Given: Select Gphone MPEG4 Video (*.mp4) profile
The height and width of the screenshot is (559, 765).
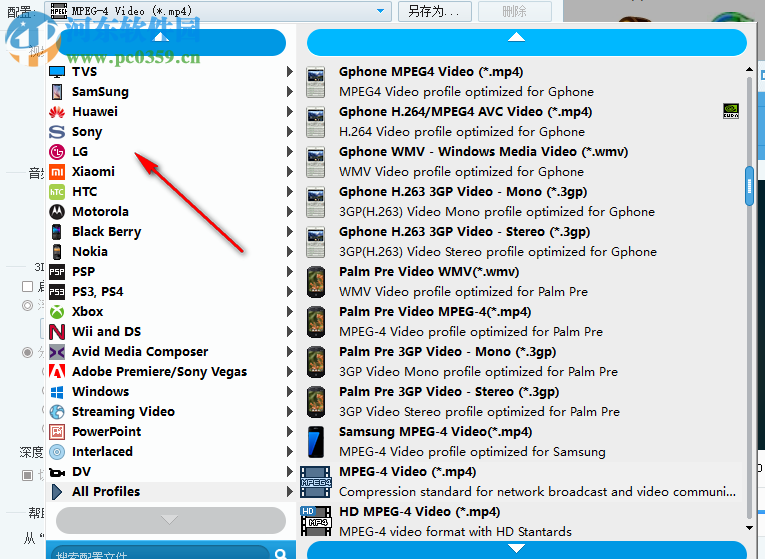Looking at the screenshot, I should (522, 82).
